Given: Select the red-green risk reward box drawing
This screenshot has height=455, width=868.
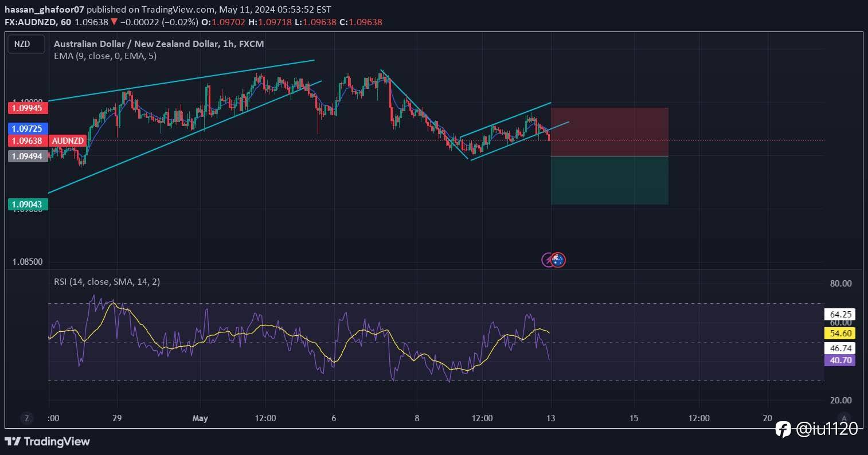Looking at the screenshot, I should pos(609,155).
